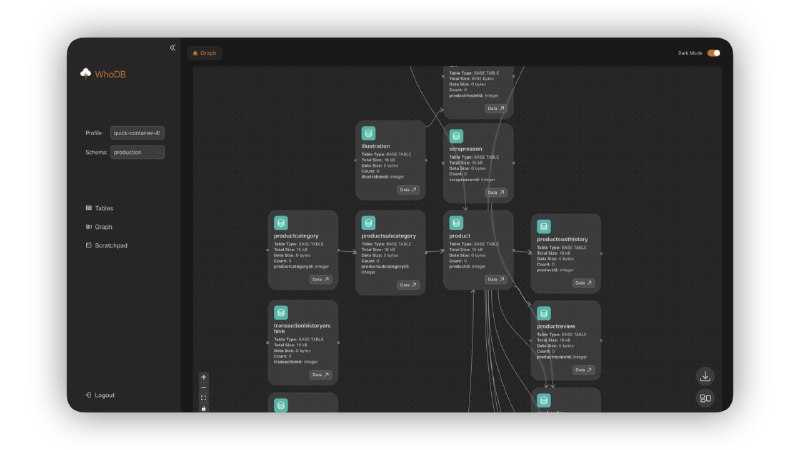Image resolution: width=800 pixels, height=450 pixels.
Task: Click the productcosthistory node's database icon
Action: [x=544, y=227]
